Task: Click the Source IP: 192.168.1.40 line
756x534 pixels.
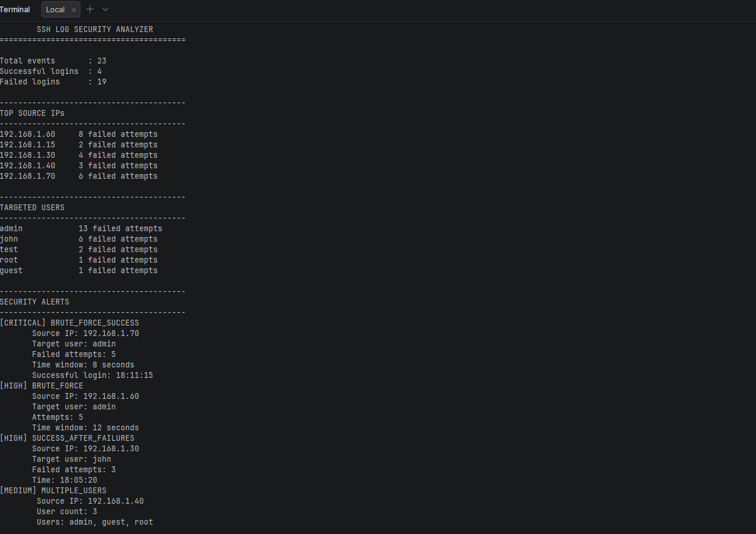Action: (90, 501)
